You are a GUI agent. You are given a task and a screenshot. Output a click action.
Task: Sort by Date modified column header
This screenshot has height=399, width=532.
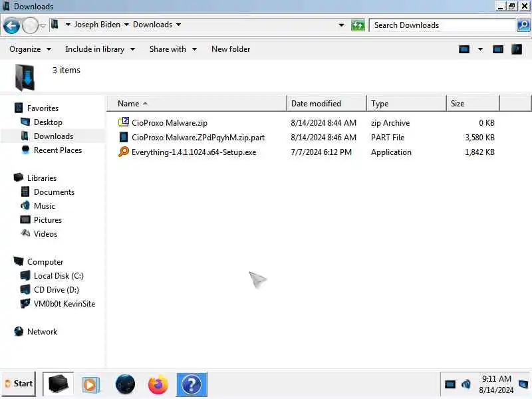coord(327,104)
